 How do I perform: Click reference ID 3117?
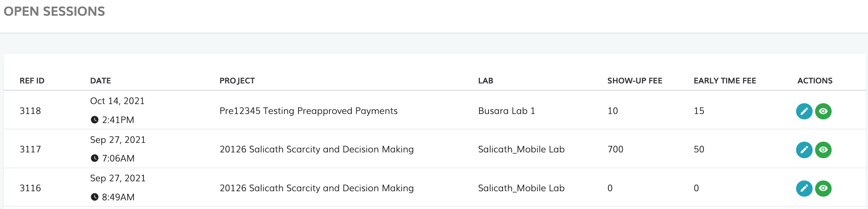point(30,149)
